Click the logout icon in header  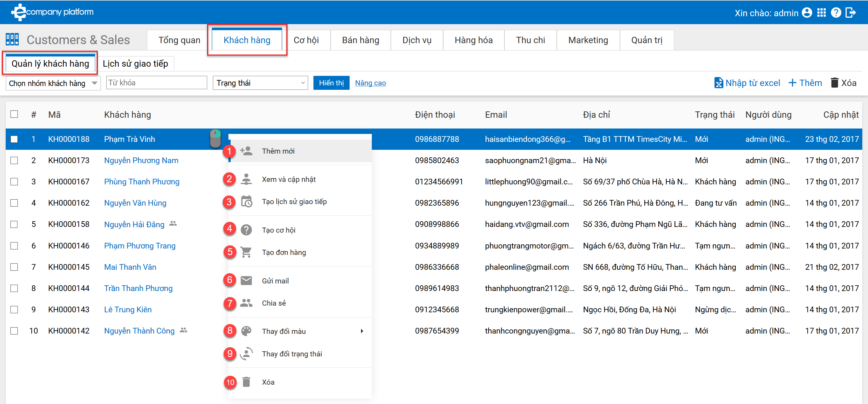coord(851,13)
